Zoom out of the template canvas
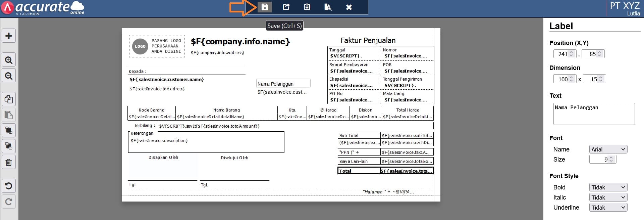The height and width of the screenshot is (220, 644). (9, 76)
